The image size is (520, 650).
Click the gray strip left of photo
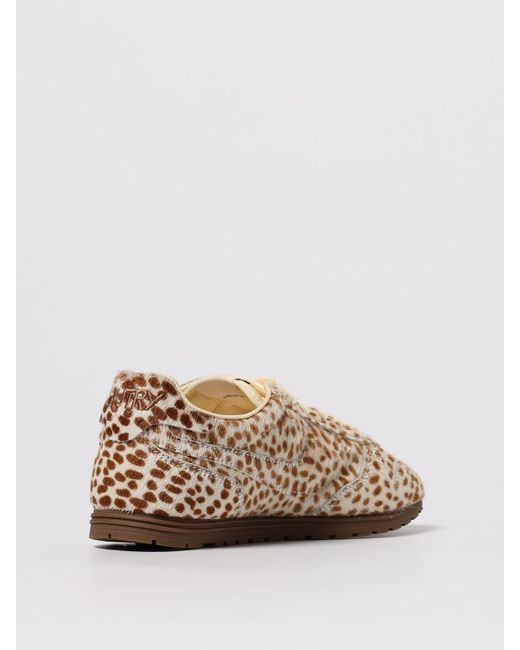click(x=8, y=325)
